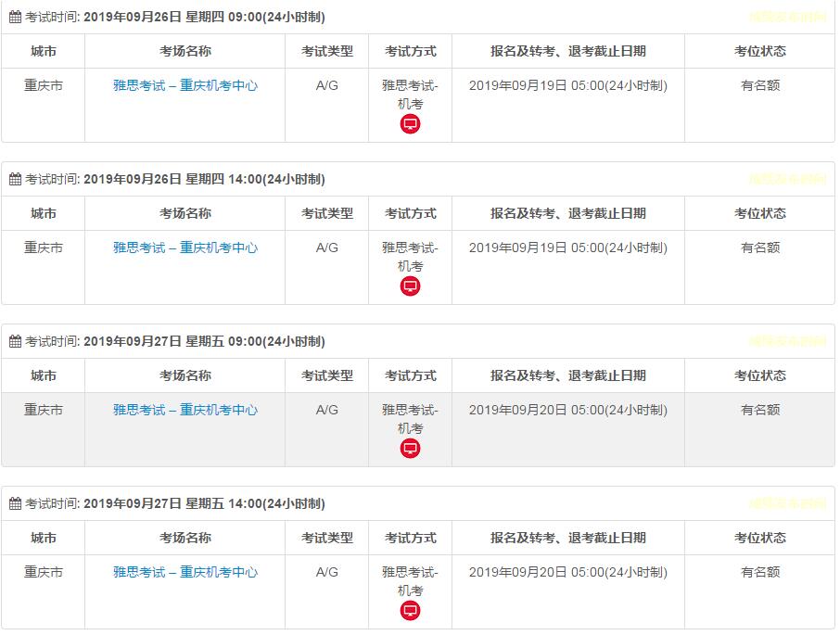Click the 考位状态 column header in the last table
840x635 pixels.
pyautogui.click(x=760, y=538)
